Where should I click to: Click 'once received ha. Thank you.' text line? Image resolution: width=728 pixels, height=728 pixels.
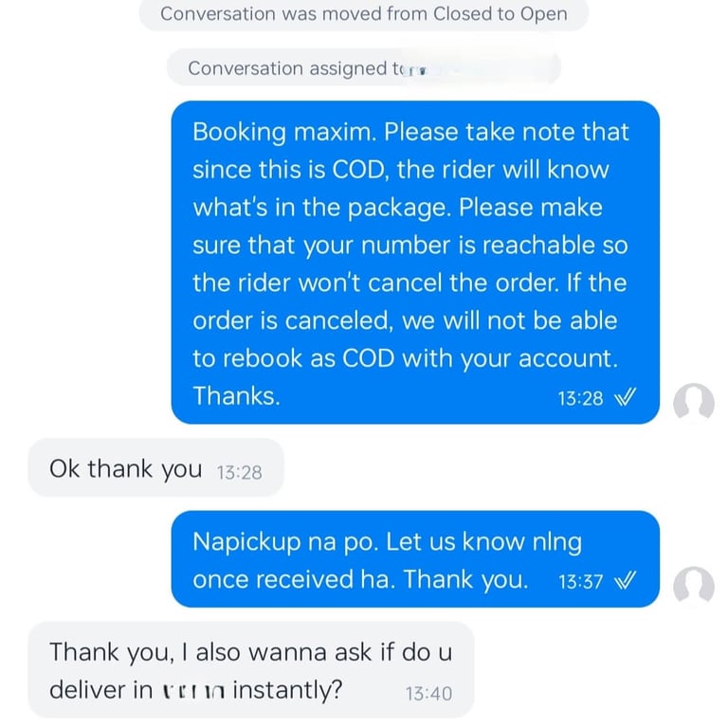(360, 579)
